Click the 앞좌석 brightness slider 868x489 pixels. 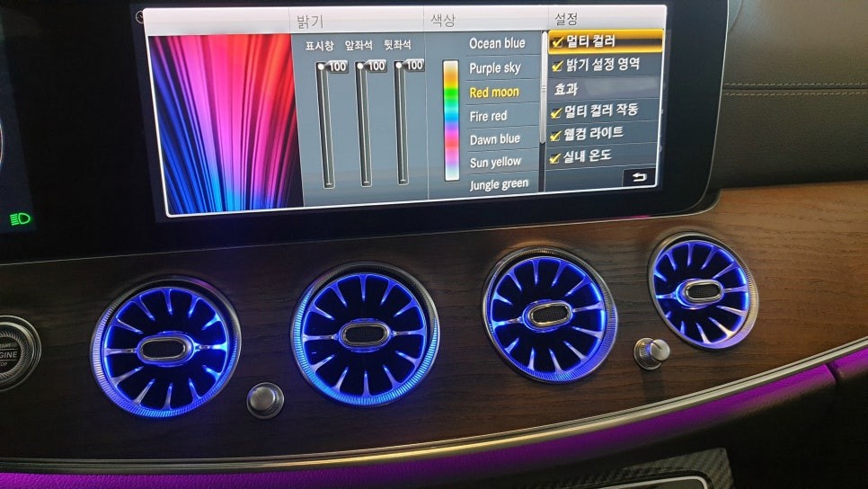point(363,126)
